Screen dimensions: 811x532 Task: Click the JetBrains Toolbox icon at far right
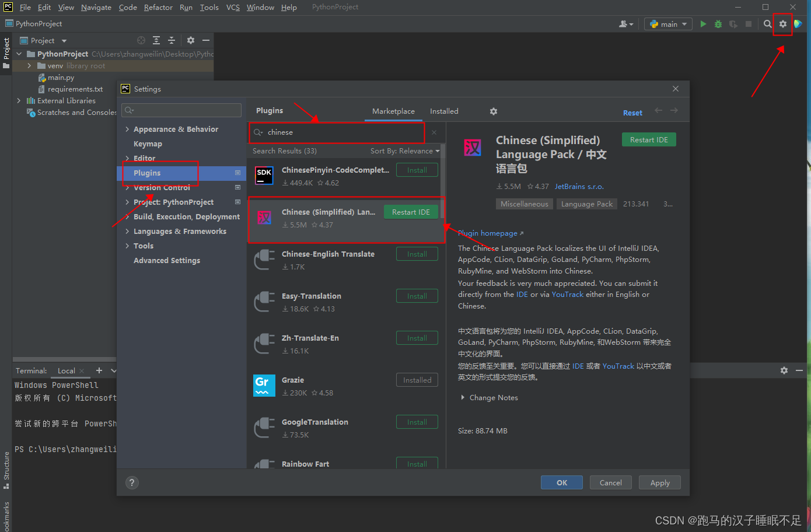(798, 24)
